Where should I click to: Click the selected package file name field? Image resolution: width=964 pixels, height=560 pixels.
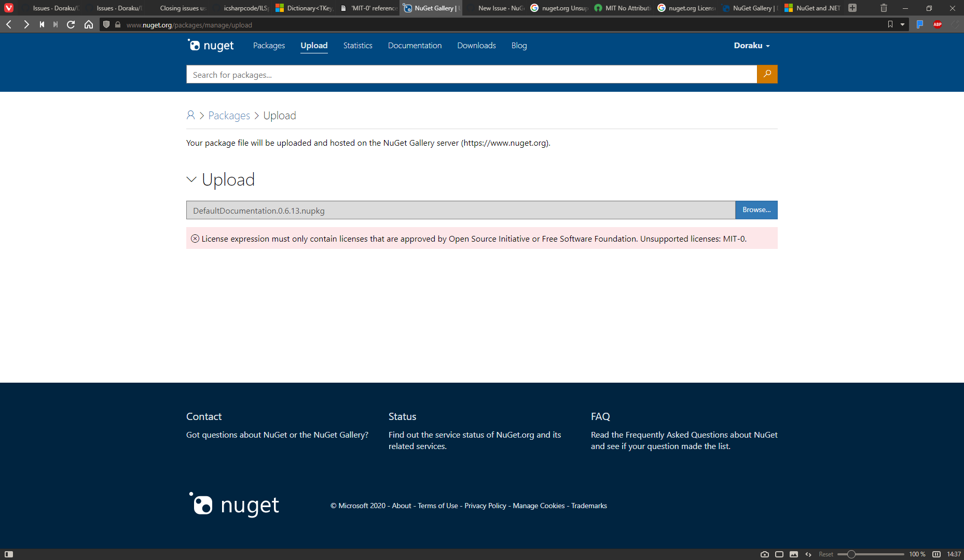click(461, 210)
